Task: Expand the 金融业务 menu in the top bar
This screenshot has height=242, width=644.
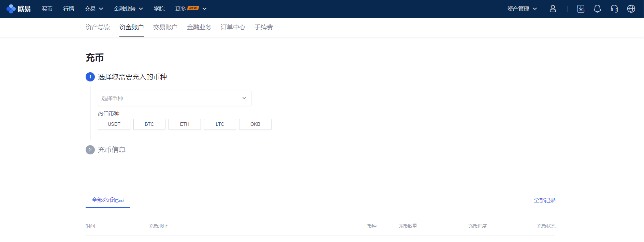Action: (x=128, y=9)
